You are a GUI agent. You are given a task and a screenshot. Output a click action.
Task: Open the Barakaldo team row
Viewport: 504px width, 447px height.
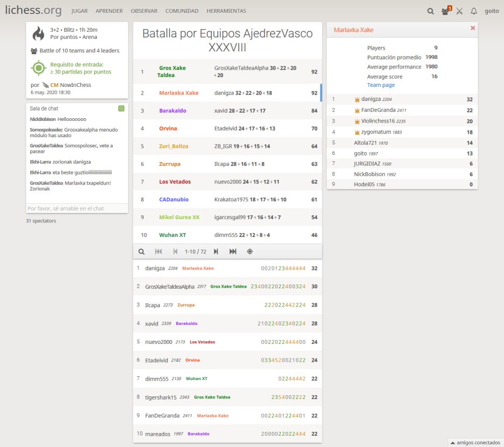[x=227, y=111]
